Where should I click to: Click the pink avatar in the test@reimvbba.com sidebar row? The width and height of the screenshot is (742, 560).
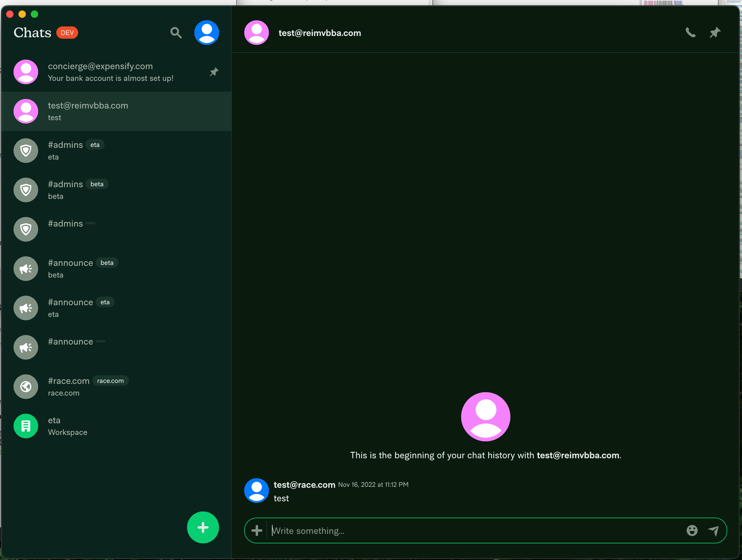click(26, 111)
